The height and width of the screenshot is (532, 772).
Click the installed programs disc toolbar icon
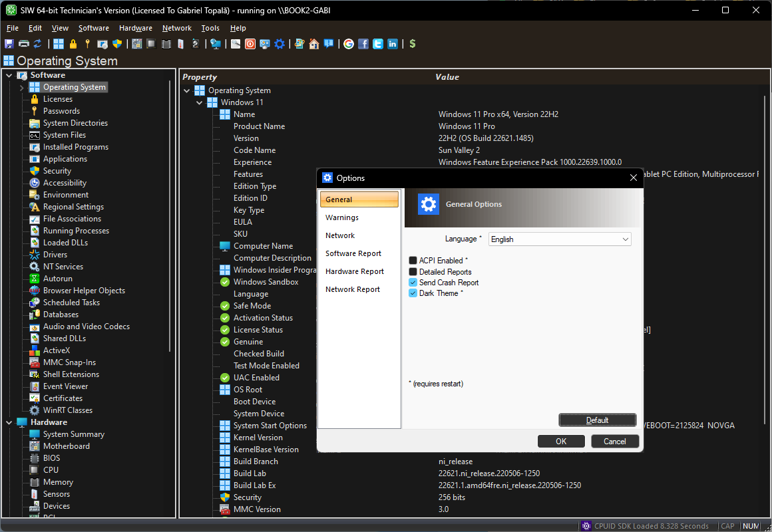102,44
